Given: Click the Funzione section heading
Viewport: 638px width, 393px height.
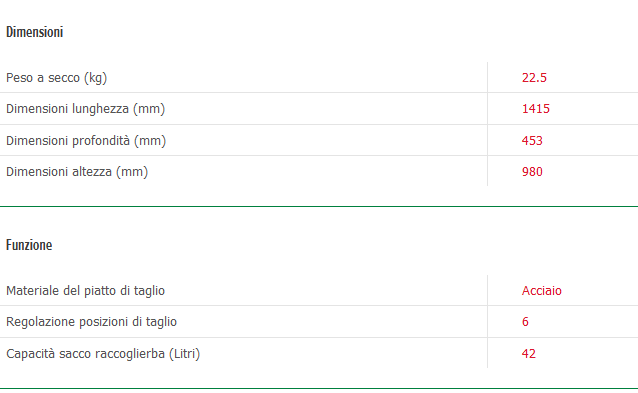Looking at the screenshot, I should point(29,245).
